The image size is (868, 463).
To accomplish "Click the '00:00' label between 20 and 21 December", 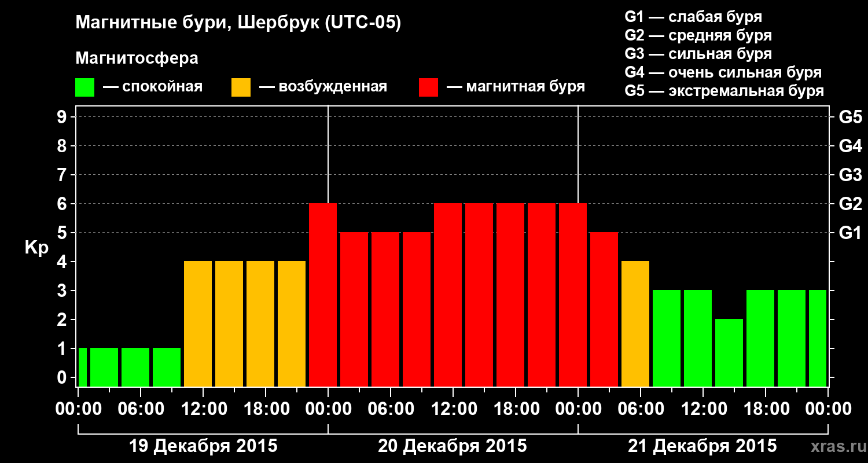I will (578, 409).
